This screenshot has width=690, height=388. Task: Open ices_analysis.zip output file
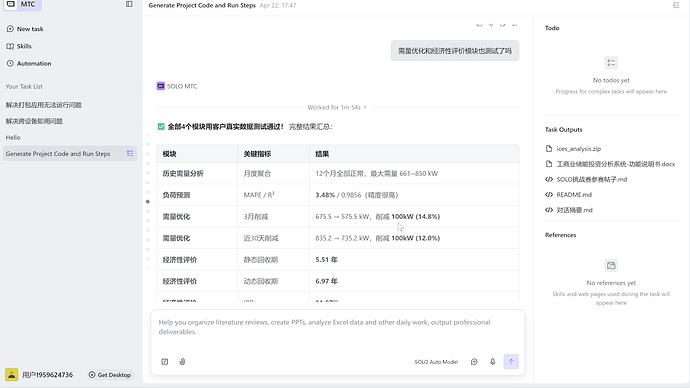578,149
